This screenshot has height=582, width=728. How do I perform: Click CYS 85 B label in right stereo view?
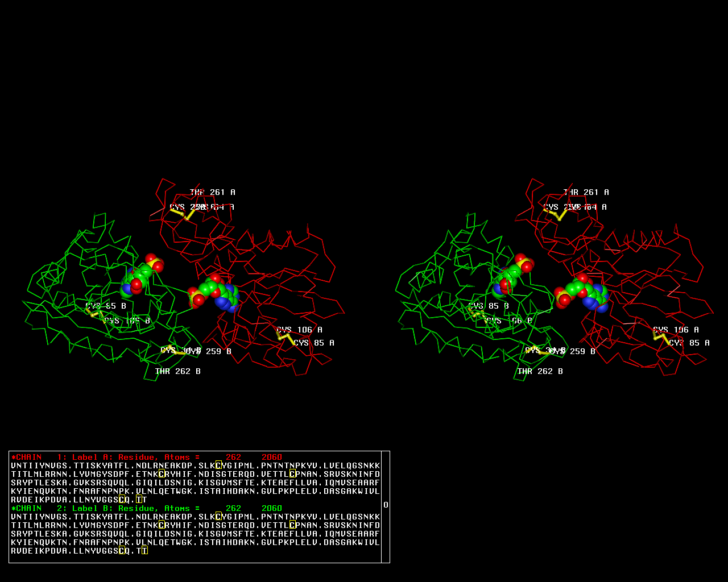point(488,306)
